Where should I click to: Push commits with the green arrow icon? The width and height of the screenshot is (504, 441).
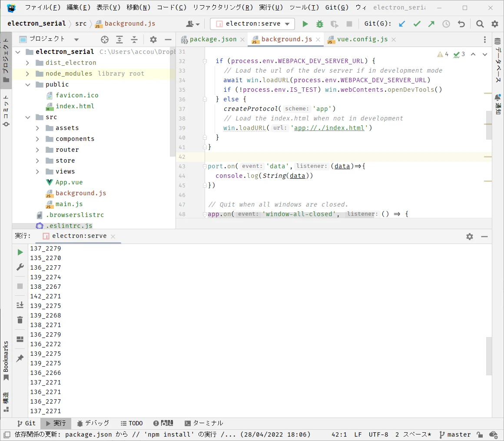coord(431,24)
